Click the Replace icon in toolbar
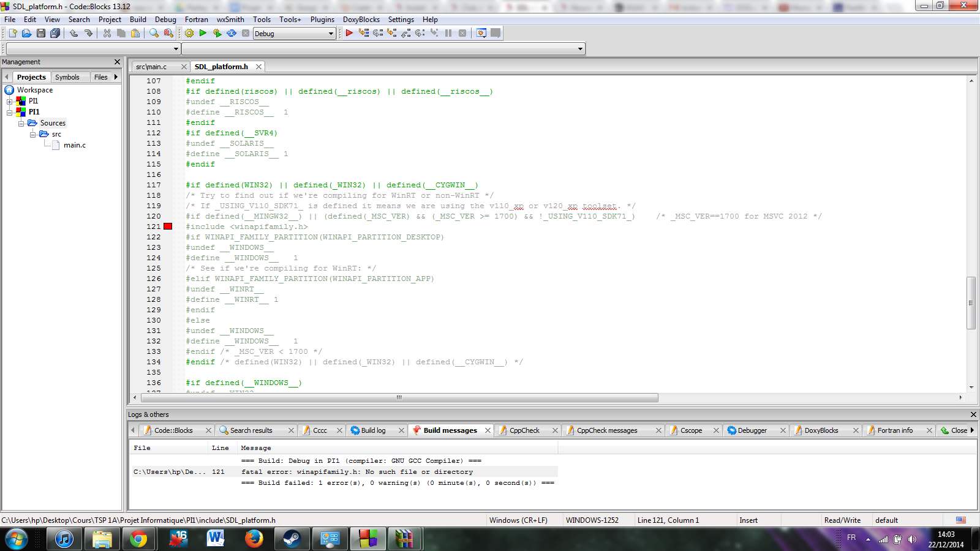 pyautogui.click(x=168, y=33)
